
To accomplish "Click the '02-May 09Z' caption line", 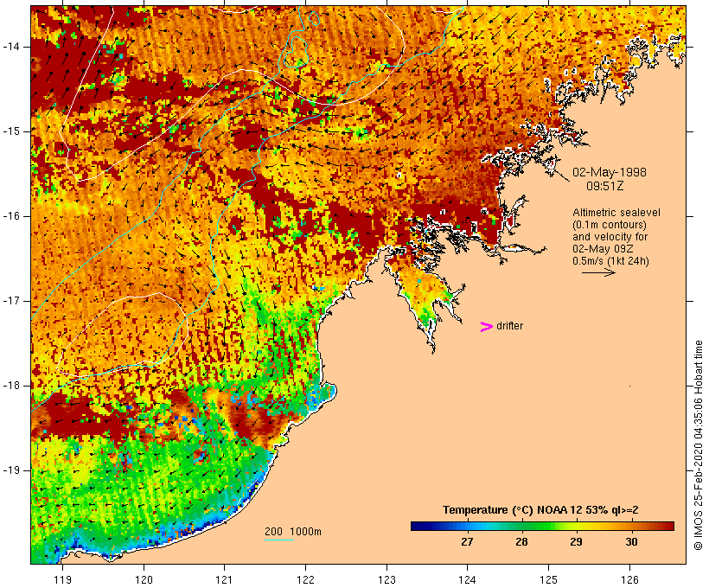I will coord(603,249).
